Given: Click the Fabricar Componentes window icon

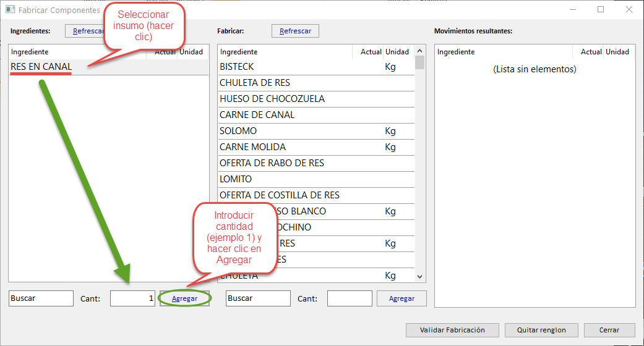Looking at the screenshot, I should (x=10, y=10).
